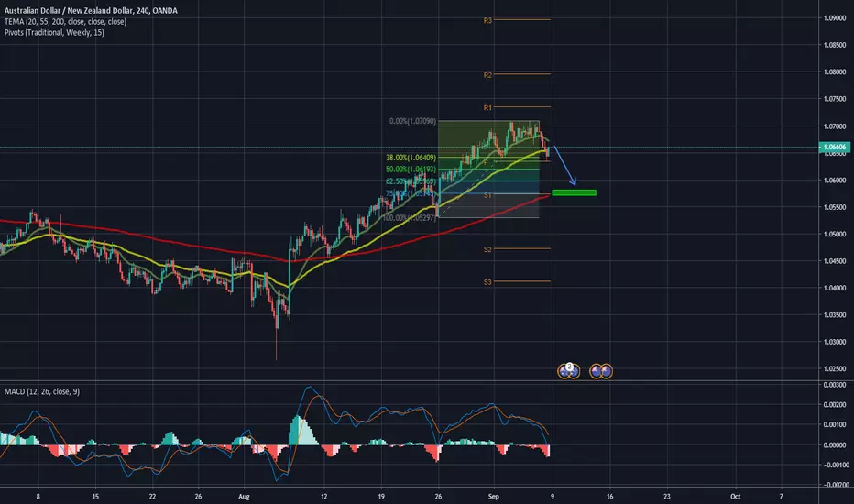
Task: Click the -0.00100 MACD axis value
Action: pos(836,465)
